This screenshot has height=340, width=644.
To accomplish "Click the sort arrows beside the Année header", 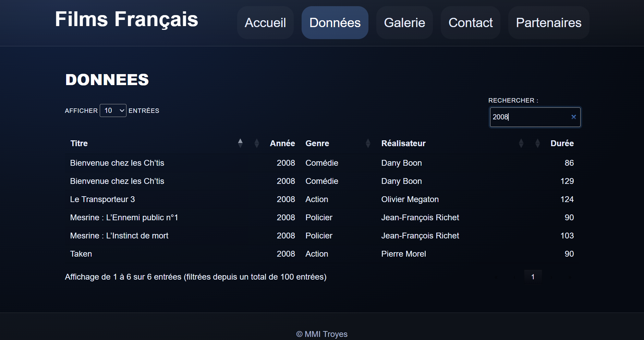I will coord(257,143).
